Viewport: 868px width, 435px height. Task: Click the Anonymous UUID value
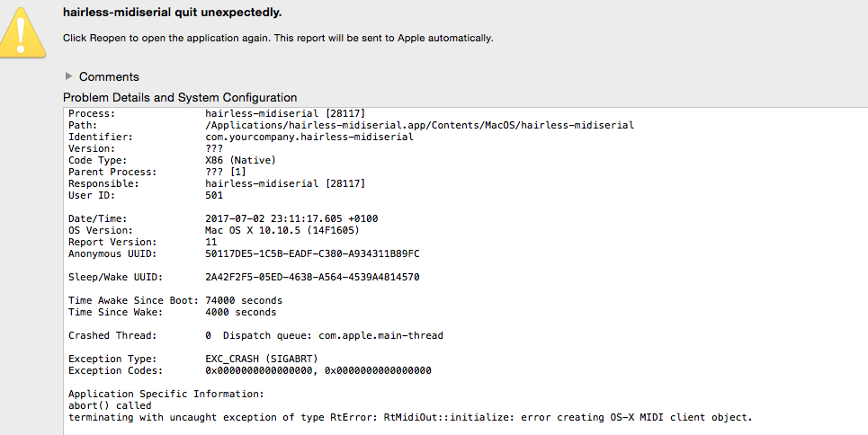click(x=312, y=253)
